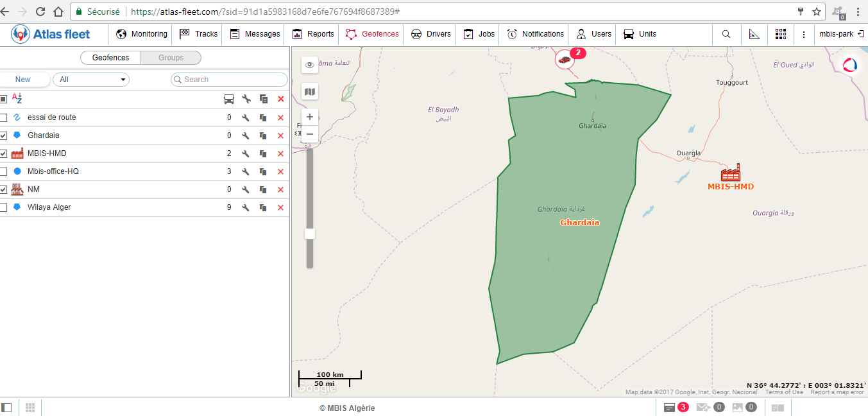Delete the Wilaya Alger geofence
This screenshot has height=416, width=868.
click(280, 207)
